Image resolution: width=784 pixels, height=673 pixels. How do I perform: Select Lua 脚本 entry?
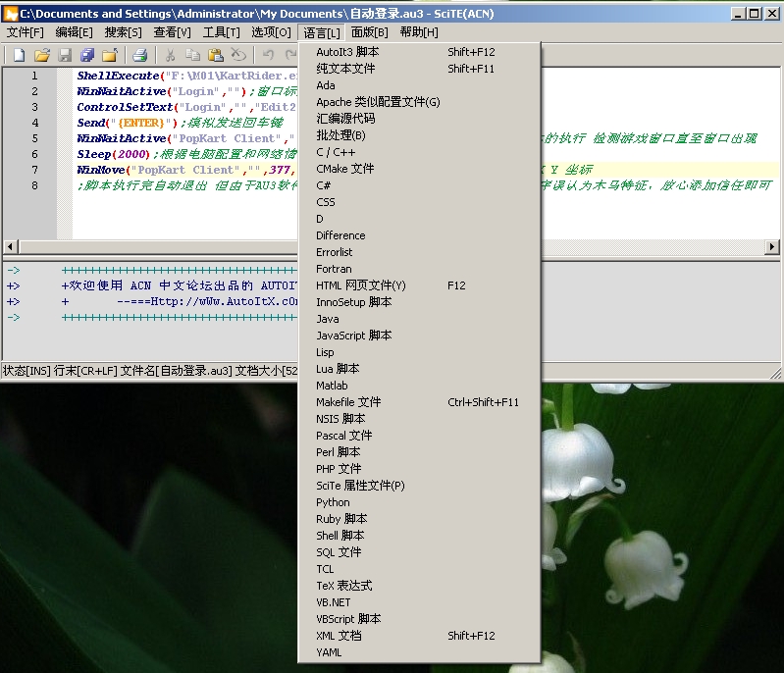pos(419,369)
